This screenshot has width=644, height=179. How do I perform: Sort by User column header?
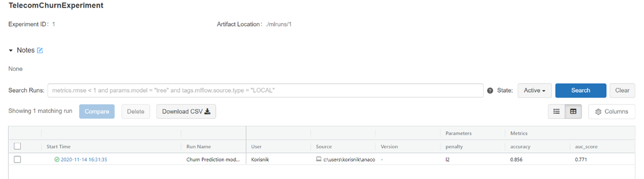256,147
